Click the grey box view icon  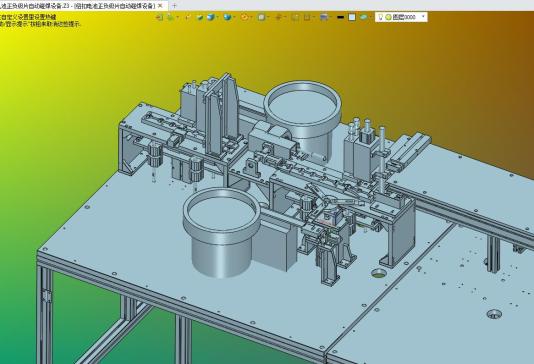[x=262, y=17]
